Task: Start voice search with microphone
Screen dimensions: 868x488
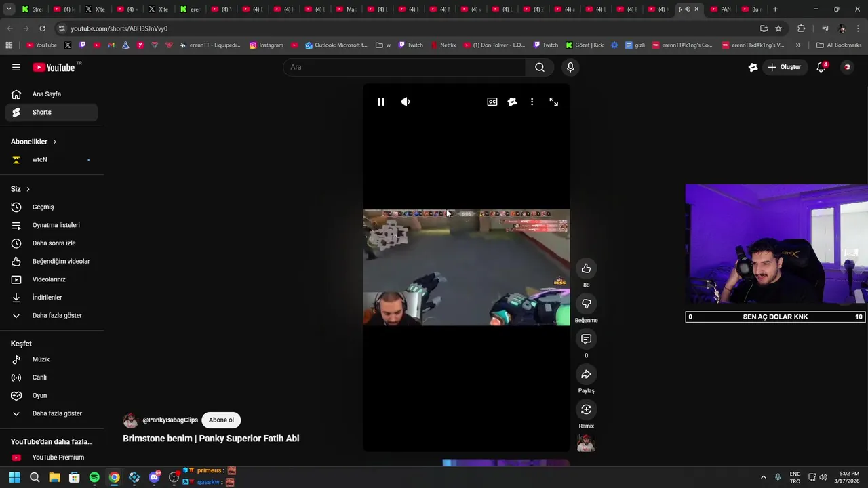Action: pyautogui.click(x=570, y=67)
